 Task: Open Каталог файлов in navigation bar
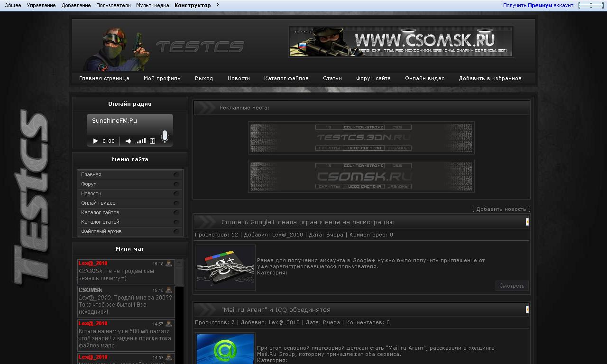click(286, 78)
